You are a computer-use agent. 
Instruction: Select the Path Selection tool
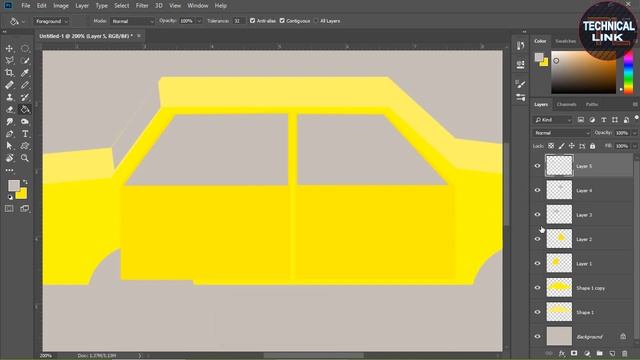point(9,146)
